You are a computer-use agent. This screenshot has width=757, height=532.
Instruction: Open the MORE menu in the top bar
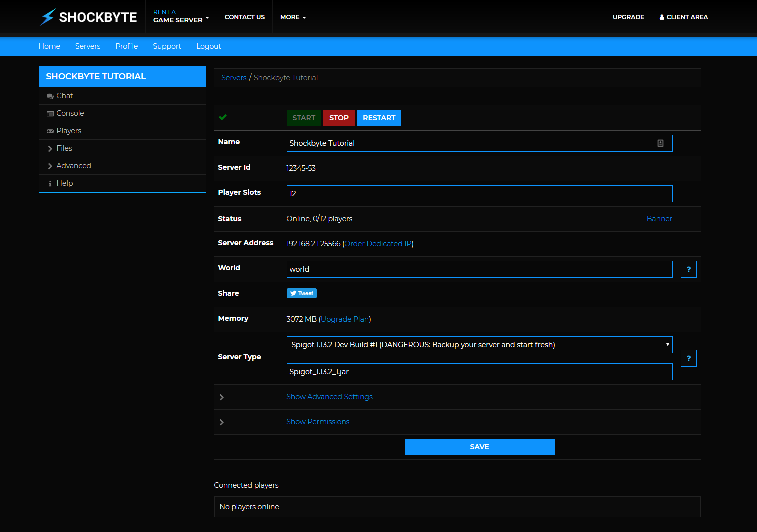pos(293,17)
